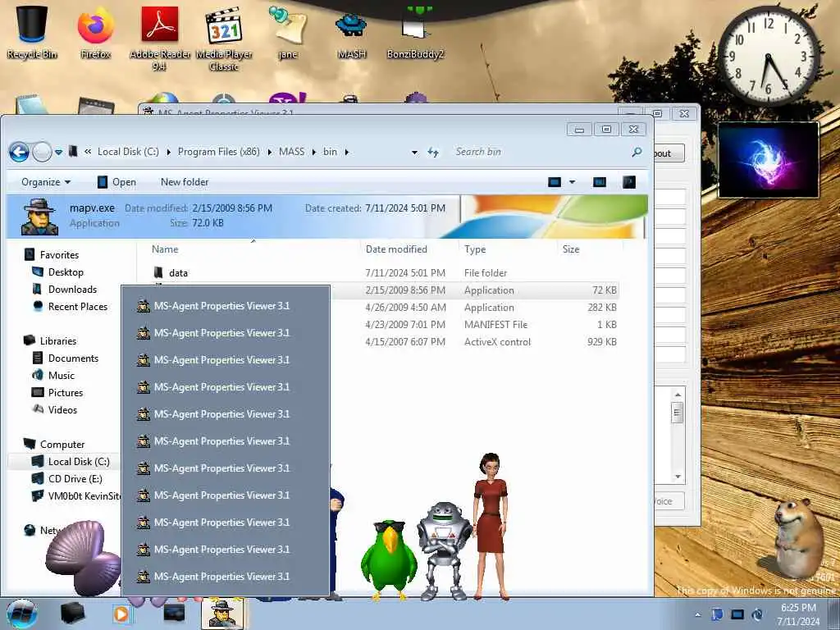840x630 pixels.
Task: Click the green parrot agent character
Action: point(389,559)
